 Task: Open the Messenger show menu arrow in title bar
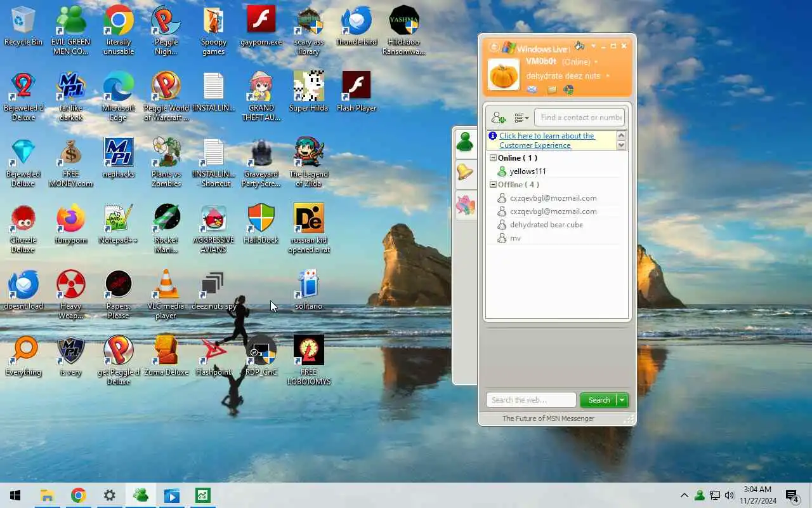click(593, 46)
